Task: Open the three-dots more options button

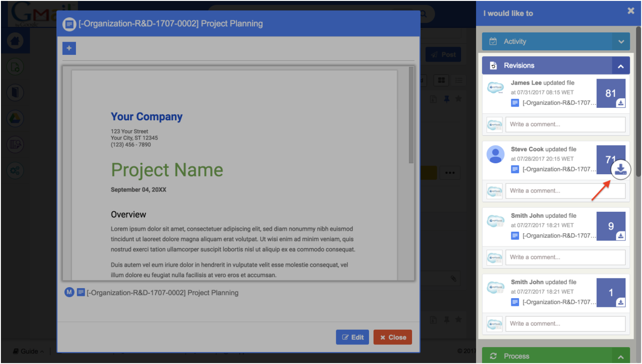Action: [450, 173]
